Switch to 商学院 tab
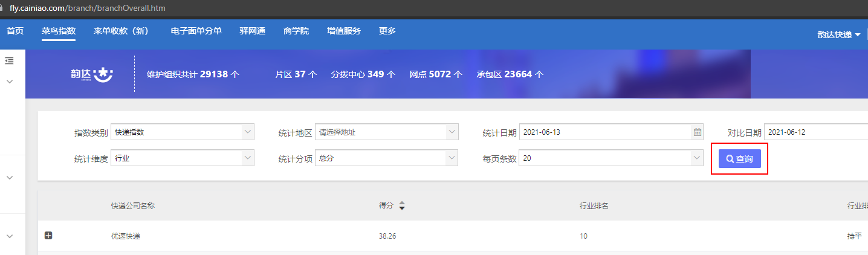This screenshot has height=255, width=868. point(296,31)
